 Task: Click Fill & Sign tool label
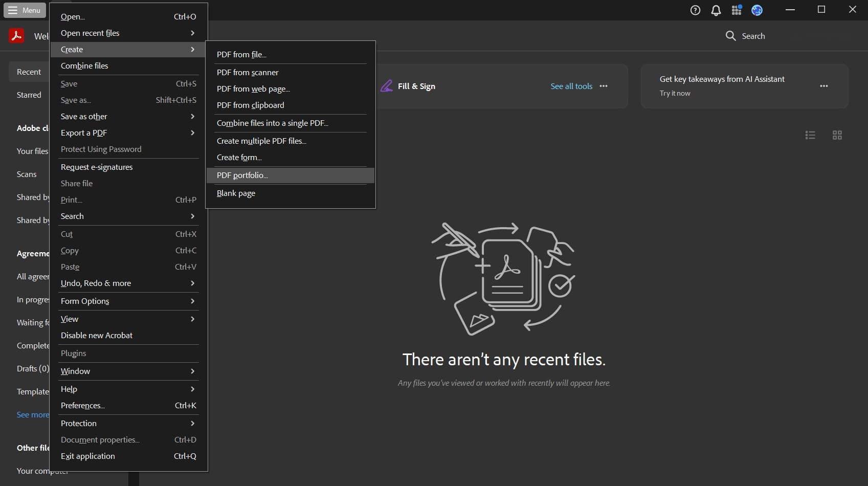pyautogui.click(x=416, y=86)
